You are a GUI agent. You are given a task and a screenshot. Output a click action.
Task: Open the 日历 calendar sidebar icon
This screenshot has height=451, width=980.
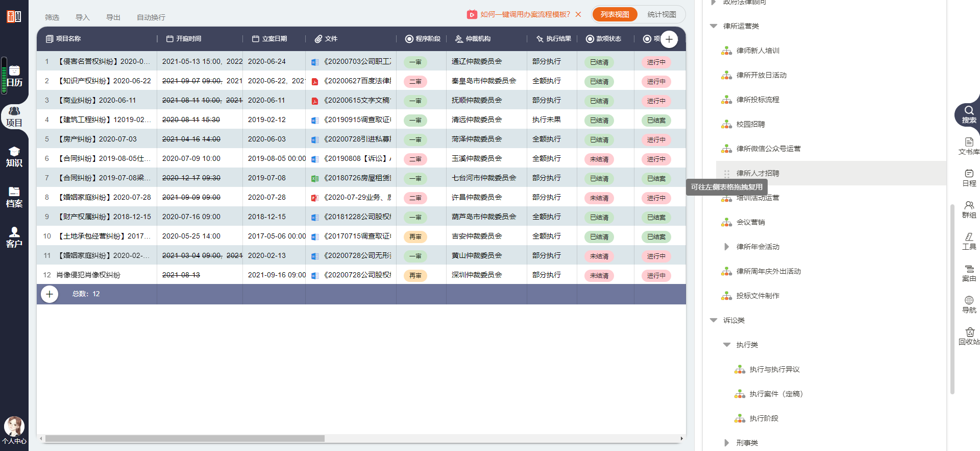pos(14,76)
